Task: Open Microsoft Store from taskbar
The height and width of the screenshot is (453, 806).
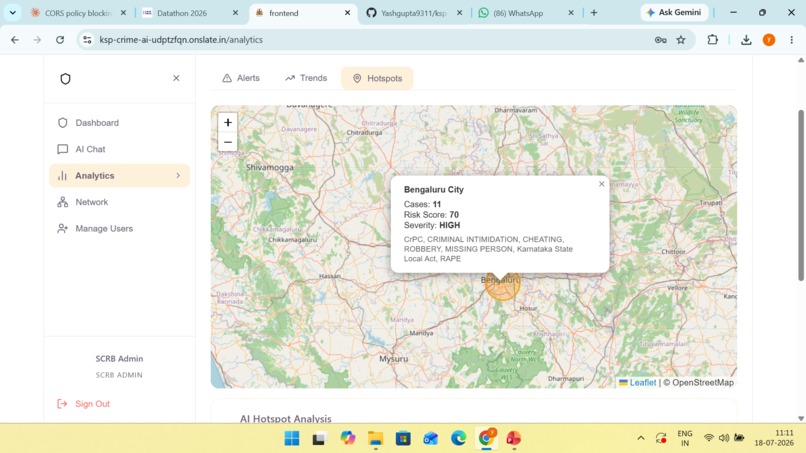Action: point(403,438)
